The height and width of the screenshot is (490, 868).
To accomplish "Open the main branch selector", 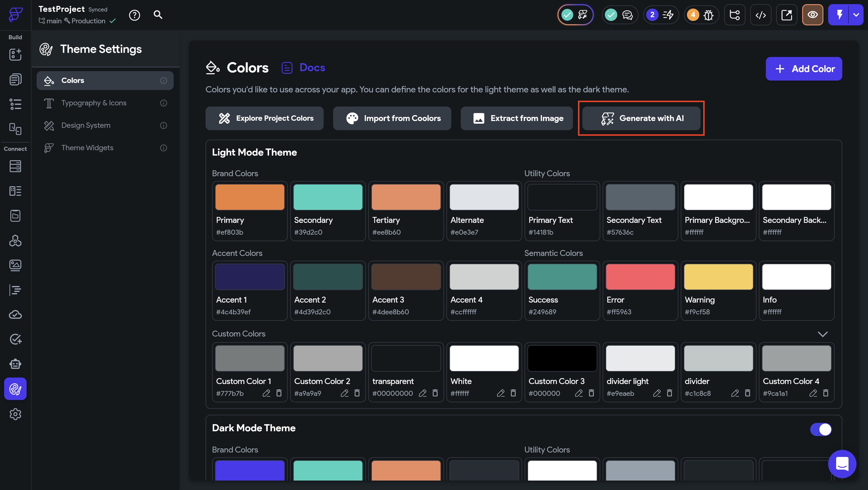I will pyautogui.click(x=51, y=21).
